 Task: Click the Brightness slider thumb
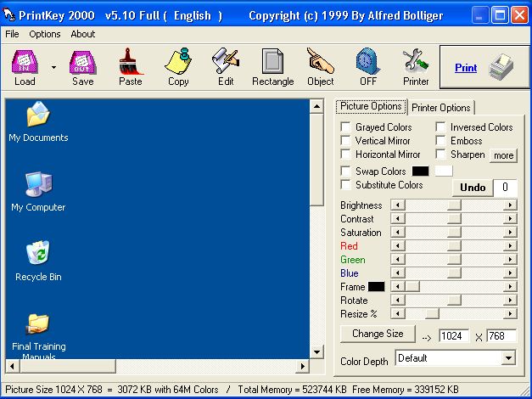click(x=454, y=205)
